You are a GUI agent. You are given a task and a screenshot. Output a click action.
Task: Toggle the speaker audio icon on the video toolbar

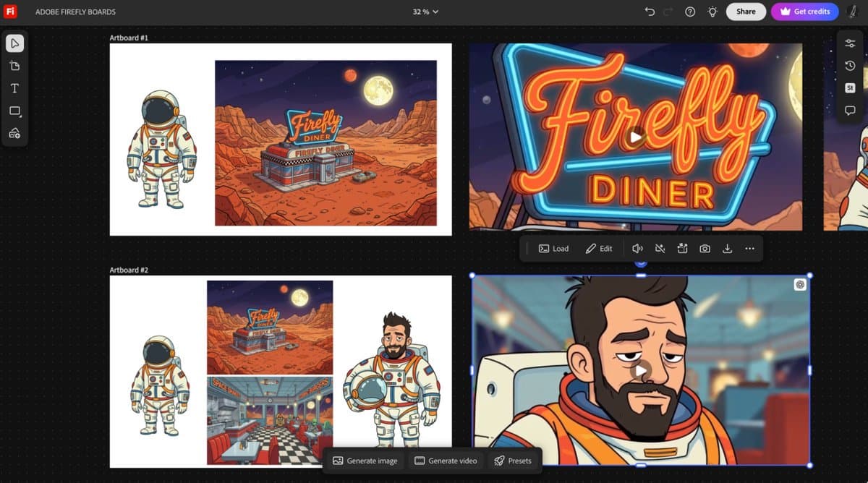click(x=637, y=248)
